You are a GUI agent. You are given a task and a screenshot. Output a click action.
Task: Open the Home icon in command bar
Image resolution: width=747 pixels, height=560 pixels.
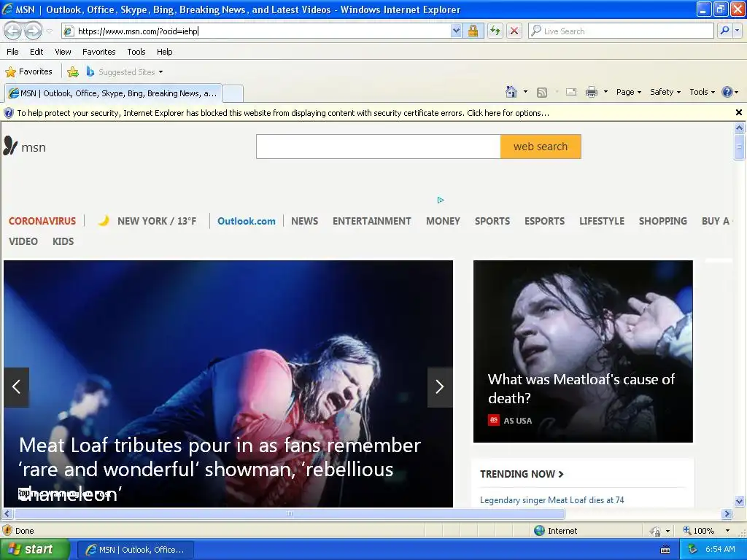click(511, 92)
